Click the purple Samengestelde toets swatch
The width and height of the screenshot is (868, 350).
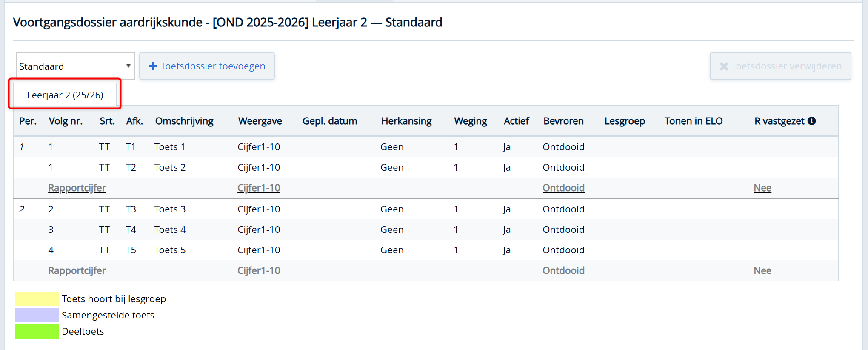pos(37,315)
